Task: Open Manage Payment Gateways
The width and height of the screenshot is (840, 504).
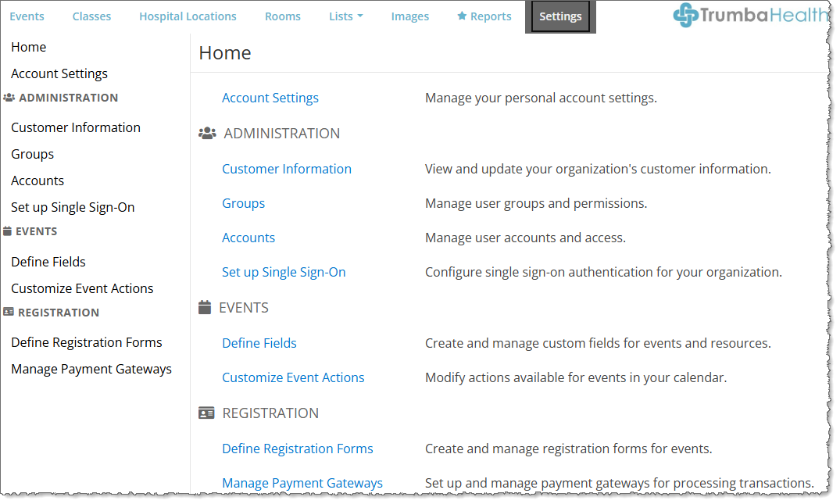Action: point(302,483)
